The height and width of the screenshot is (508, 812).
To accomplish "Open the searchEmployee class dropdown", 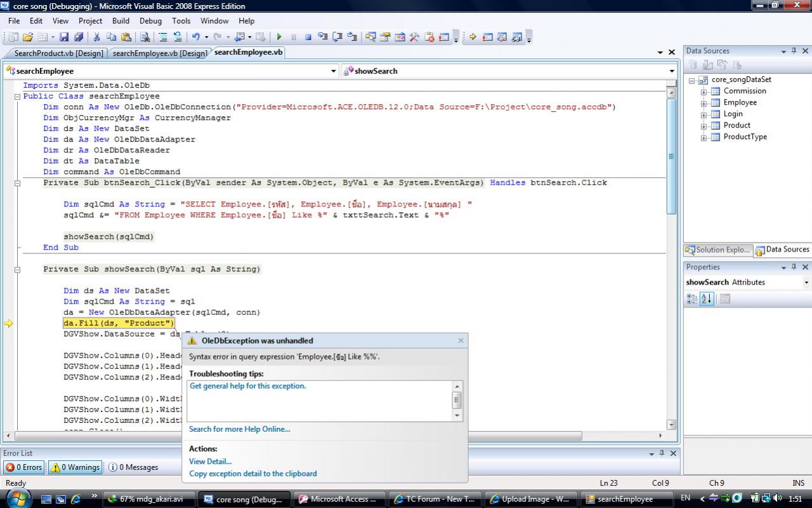I will point(334,71).
